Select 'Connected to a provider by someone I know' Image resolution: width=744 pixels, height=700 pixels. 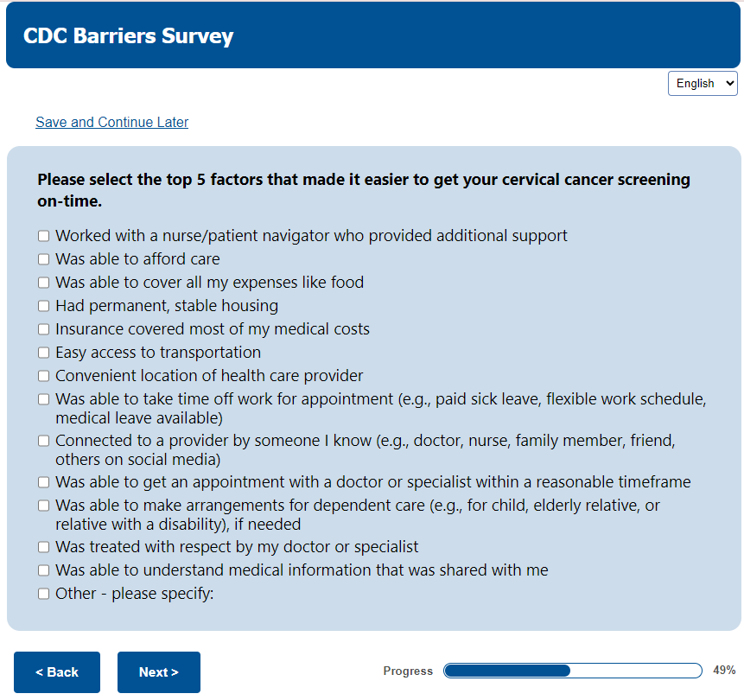(x=43, y=441)
